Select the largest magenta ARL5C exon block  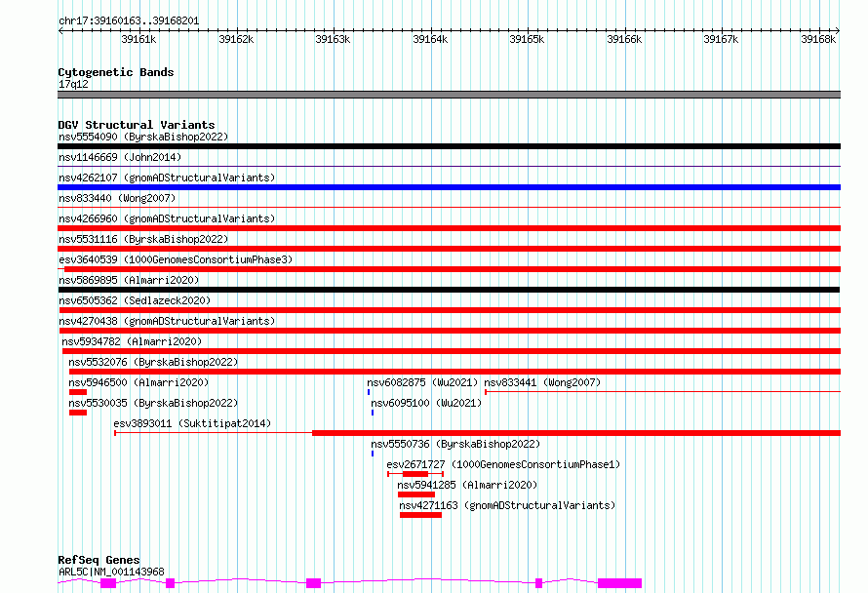620,583
